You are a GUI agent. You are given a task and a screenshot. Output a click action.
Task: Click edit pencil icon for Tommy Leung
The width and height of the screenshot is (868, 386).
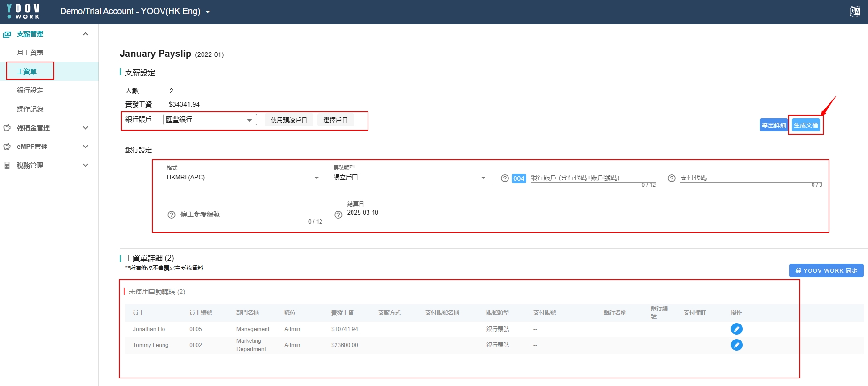point(736,345)
